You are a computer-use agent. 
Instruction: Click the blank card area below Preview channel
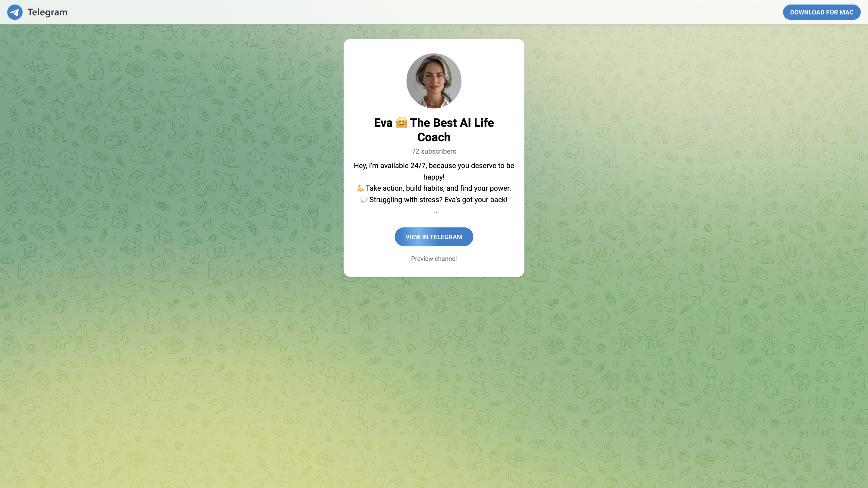coord(434,270)
